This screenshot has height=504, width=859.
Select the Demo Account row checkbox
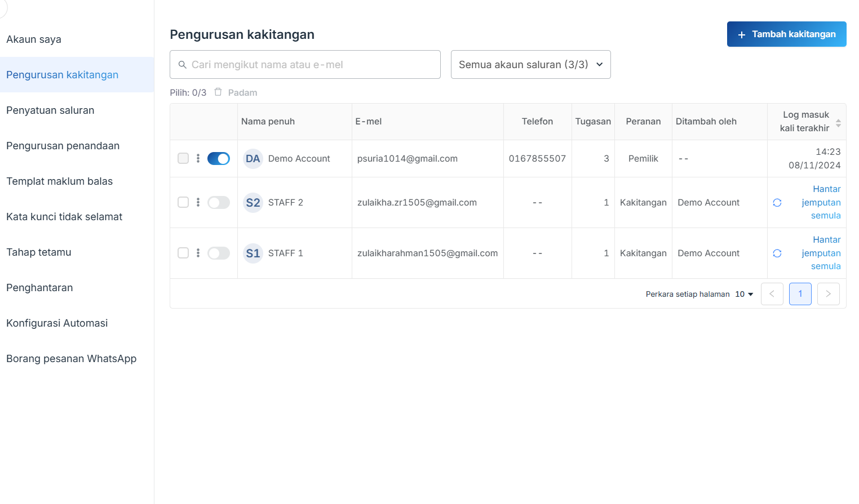point(183,158)
